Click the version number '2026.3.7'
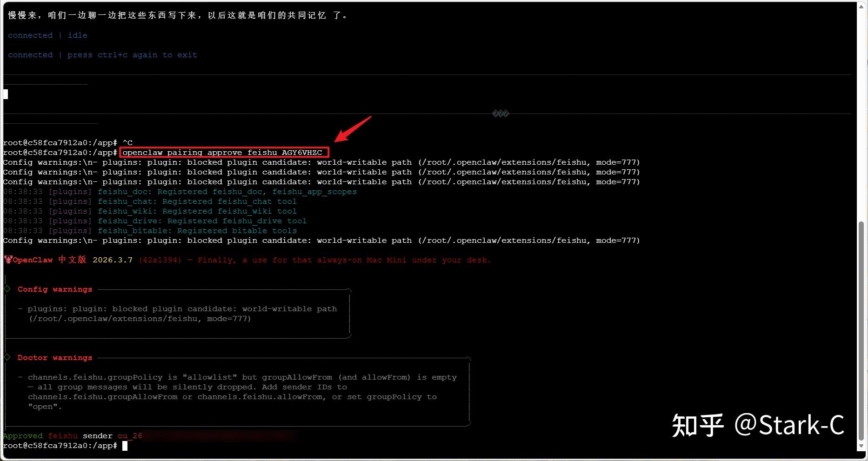 [x=113, y=260]
